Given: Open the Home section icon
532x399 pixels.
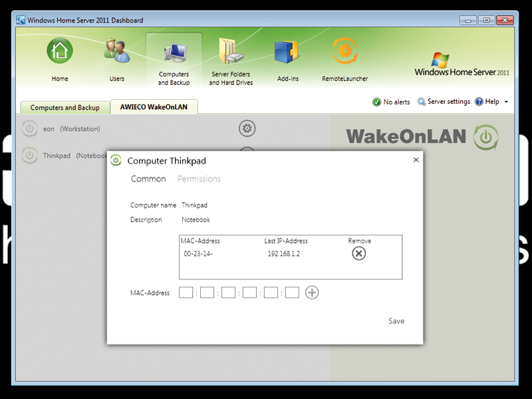Looking at the screenshot, I should pyautogui.click(x=60, y=51).
